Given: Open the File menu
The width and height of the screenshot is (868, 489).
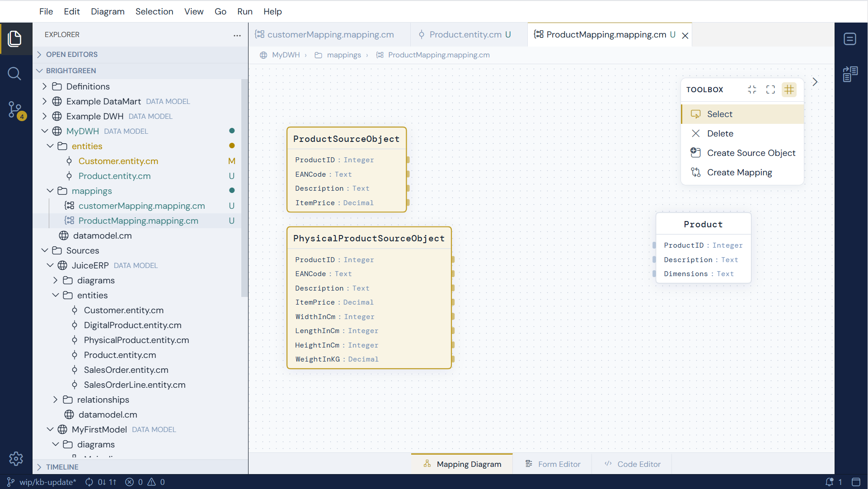Looking at the screenshot, I should (46, 11).
